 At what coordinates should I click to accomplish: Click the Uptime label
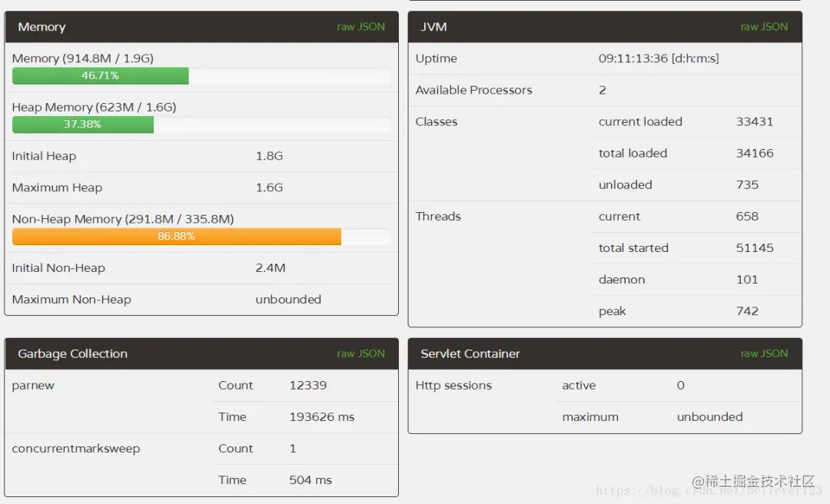[437, 58]
